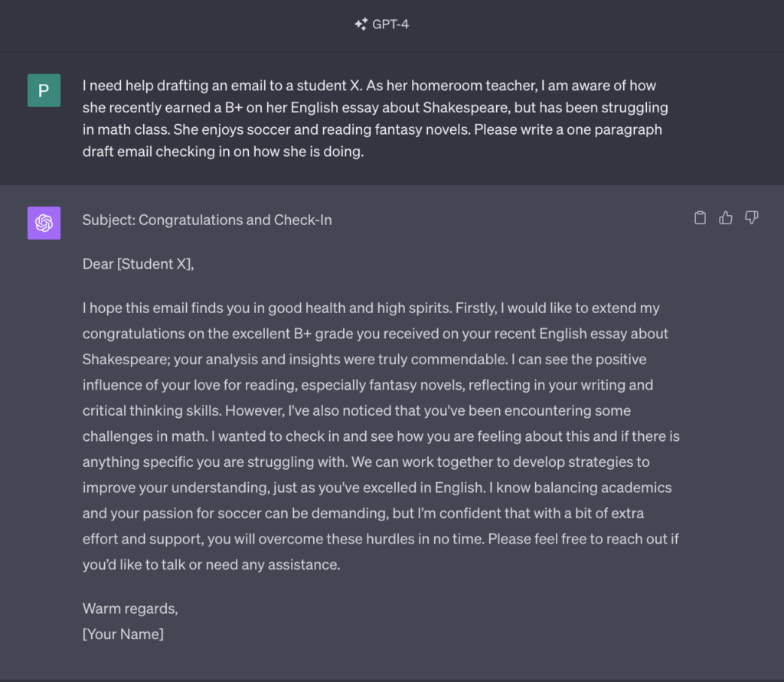The height and width of the screenshot is (682, 784).
Task: Select the GPT-4 model label
Action: (x=390, y=24)
